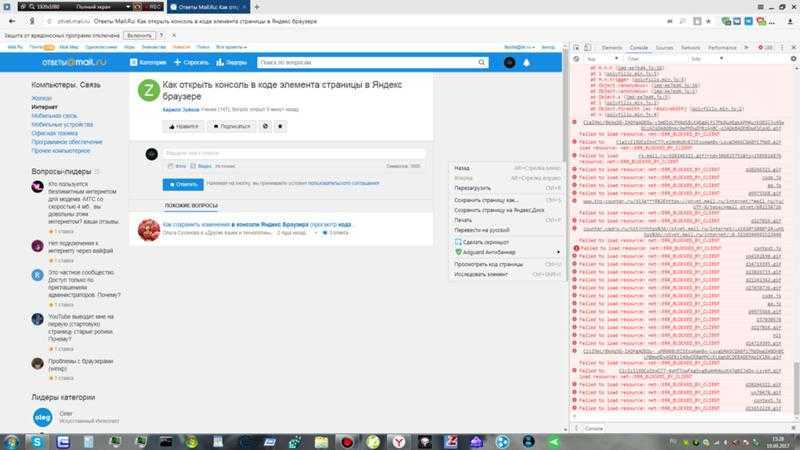Choose Исследовать элемент in the context menu
800x450 pixels.
pyautogui.click(x=507, y=274)
